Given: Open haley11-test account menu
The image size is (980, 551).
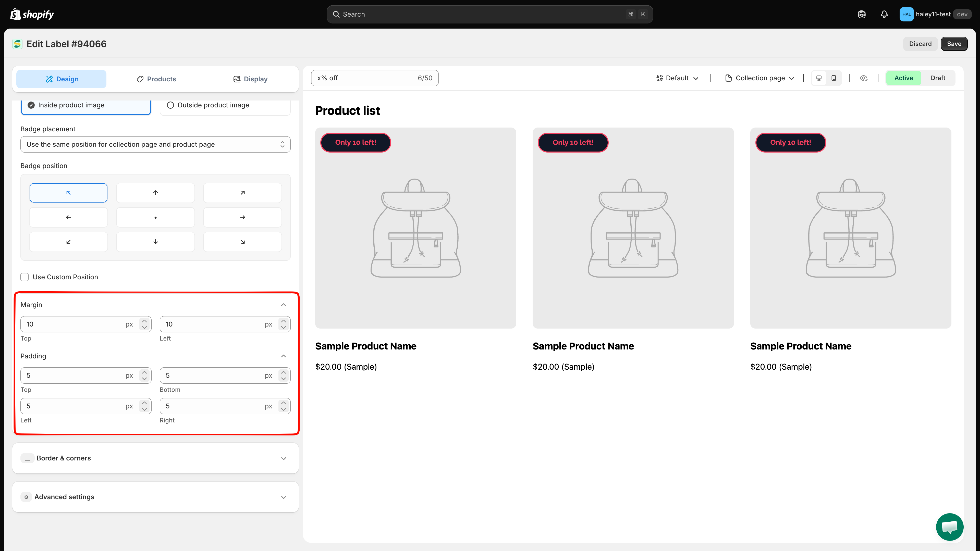Looking at the screenshot, I should (935, 14).
